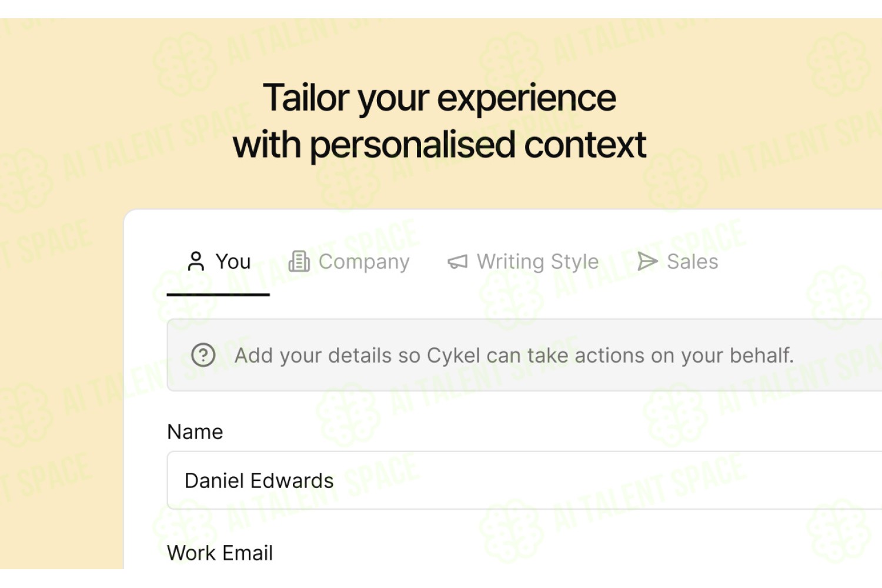Click empty space right of Sales tab

click(800, 262)
